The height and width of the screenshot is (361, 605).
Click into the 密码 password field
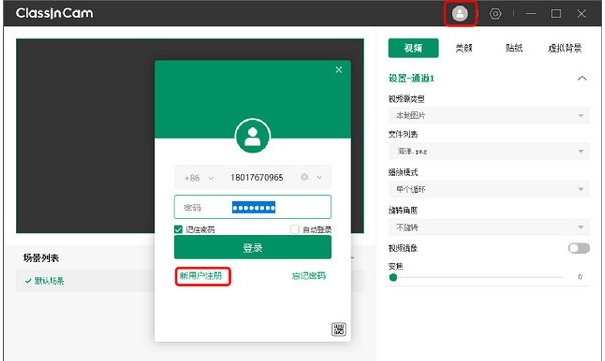click(x=252, y=207)
